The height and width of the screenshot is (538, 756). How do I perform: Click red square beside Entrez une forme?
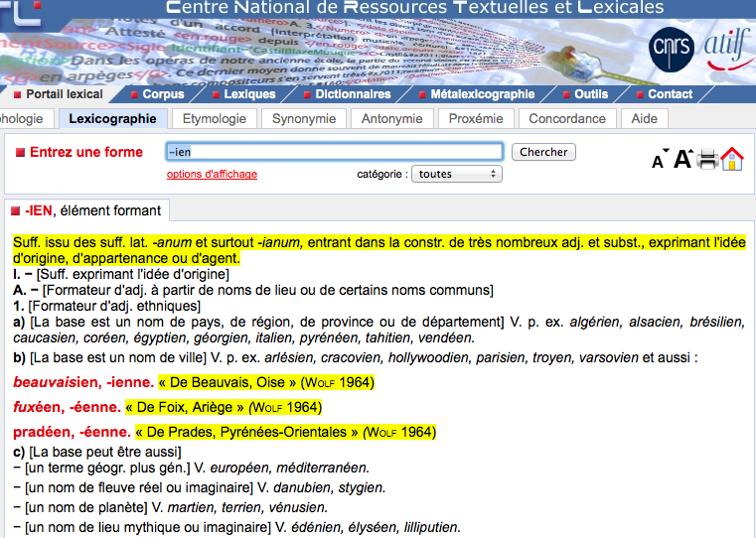coord(20,153)
